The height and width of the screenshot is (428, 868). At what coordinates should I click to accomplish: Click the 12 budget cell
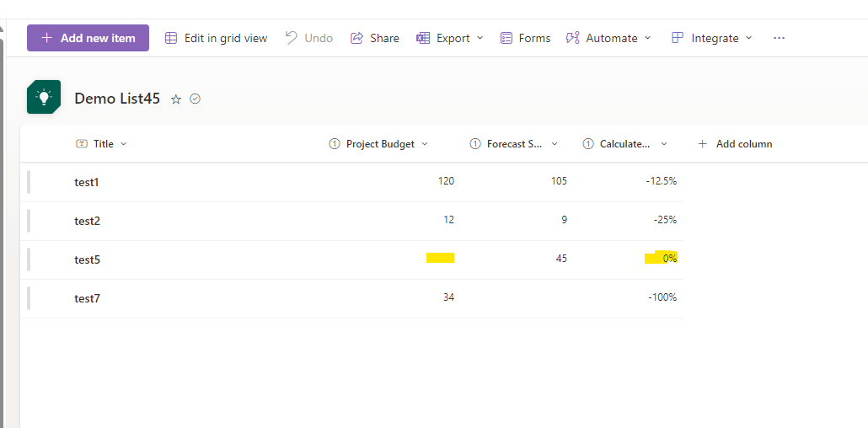point(449,219)
